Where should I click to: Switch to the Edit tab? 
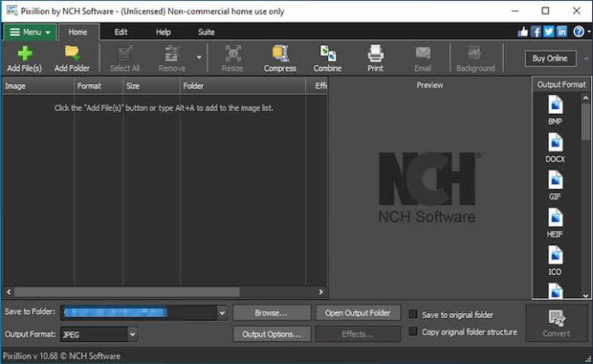pos(121,32)
